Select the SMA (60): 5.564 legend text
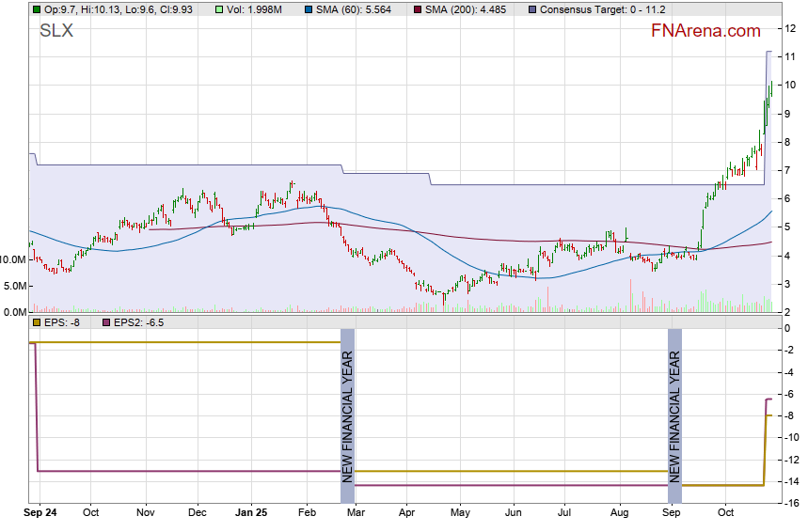The width and height of the screenshot is (808, 532). [355, 9]
